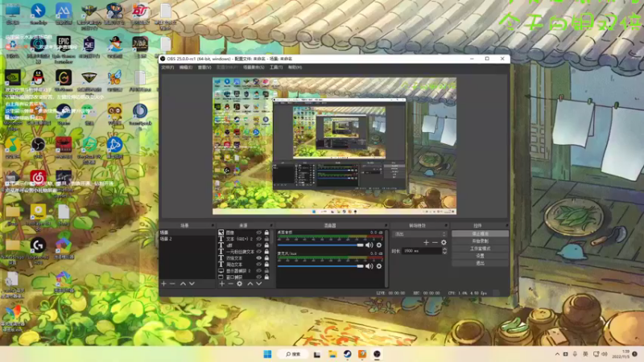Click the 退出 exit button
This screenshot has width=644, height=362.
pyautogui.click(x=480, y=263)
